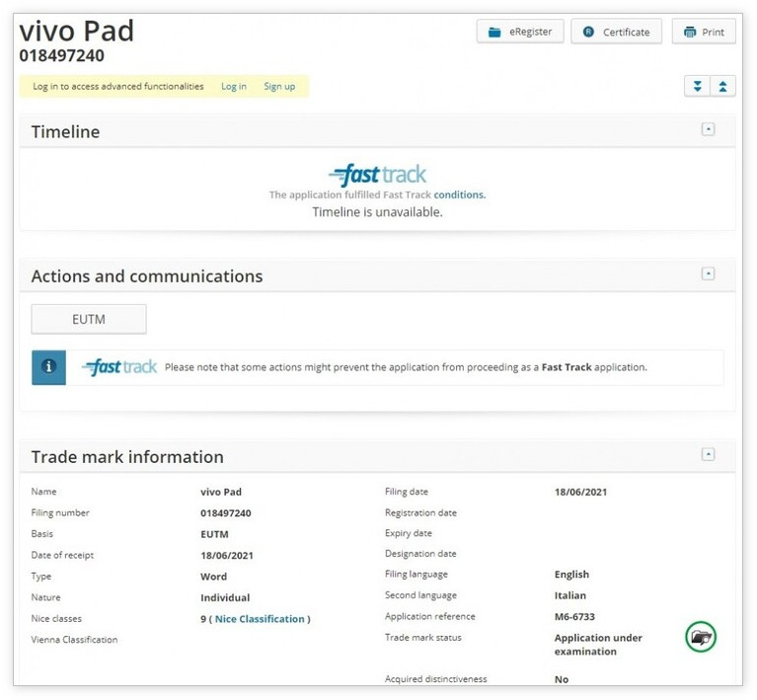757x700 pixels.
Task: Click the Timeline section header
Action: pyautogui.click(x=65, y=132)
